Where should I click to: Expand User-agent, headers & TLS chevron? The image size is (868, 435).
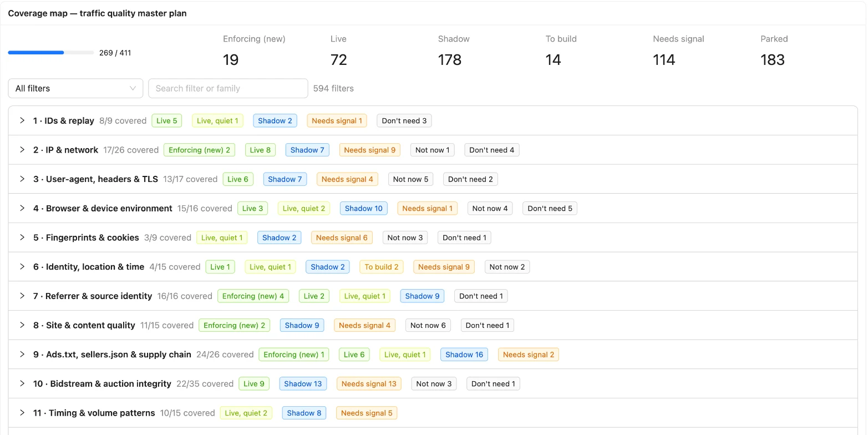(x=22, y=179)
